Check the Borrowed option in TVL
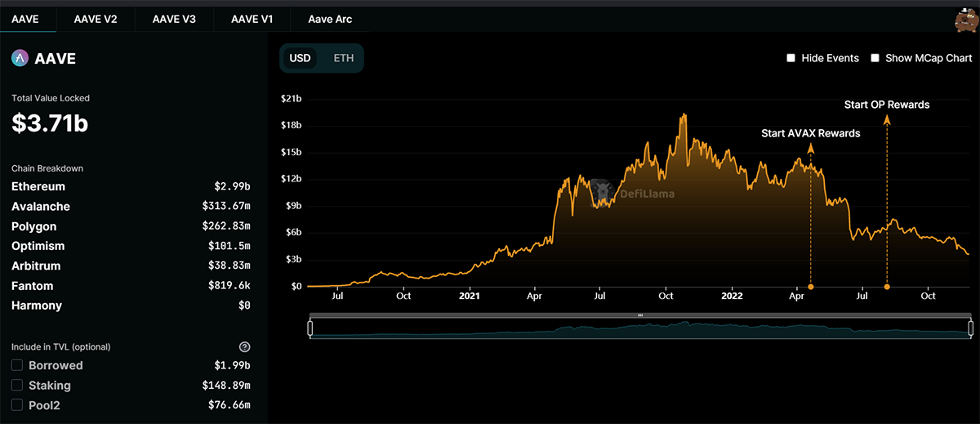 (17, 365)
